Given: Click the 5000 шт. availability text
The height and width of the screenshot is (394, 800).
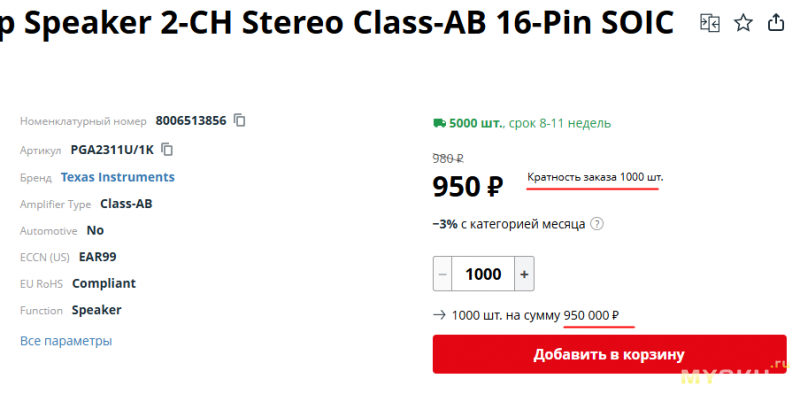Looking at the screenshot, I should click(477, 123).
